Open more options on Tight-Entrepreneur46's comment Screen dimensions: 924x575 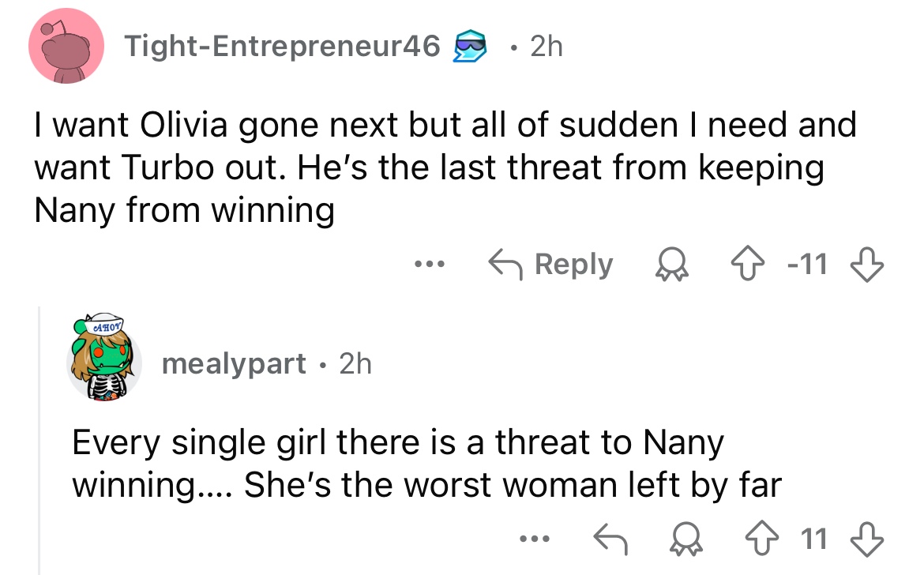pos(429,264)
